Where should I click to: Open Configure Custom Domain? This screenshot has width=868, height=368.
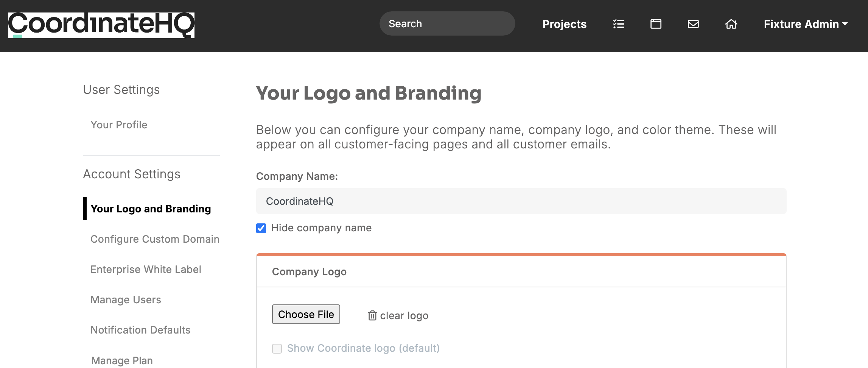tap(155, 239)
